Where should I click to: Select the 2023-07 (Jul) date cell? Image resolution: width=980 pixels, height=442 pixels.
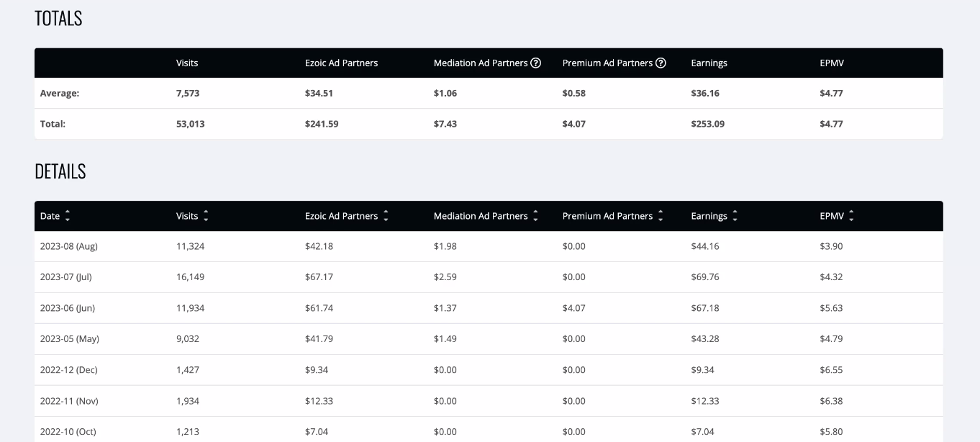(65, 277)
